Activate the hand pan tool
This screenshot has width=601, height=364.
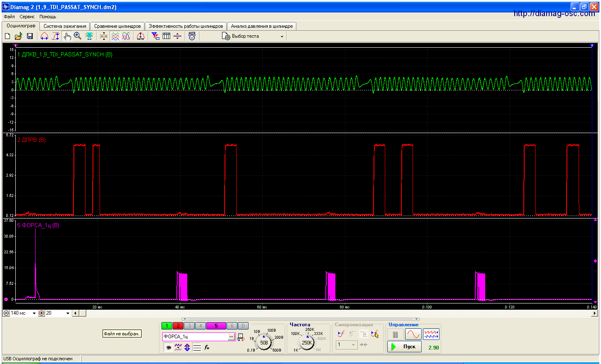point(67,36)
